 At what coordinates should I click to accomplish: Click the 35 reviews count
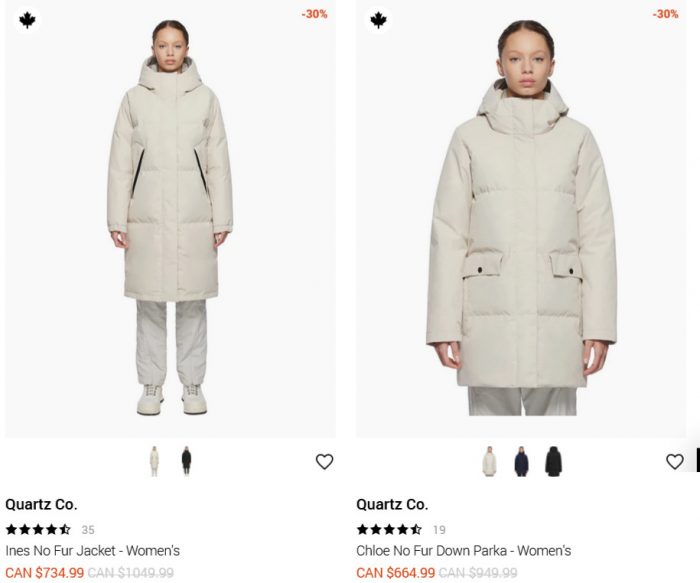click(88, 530)
